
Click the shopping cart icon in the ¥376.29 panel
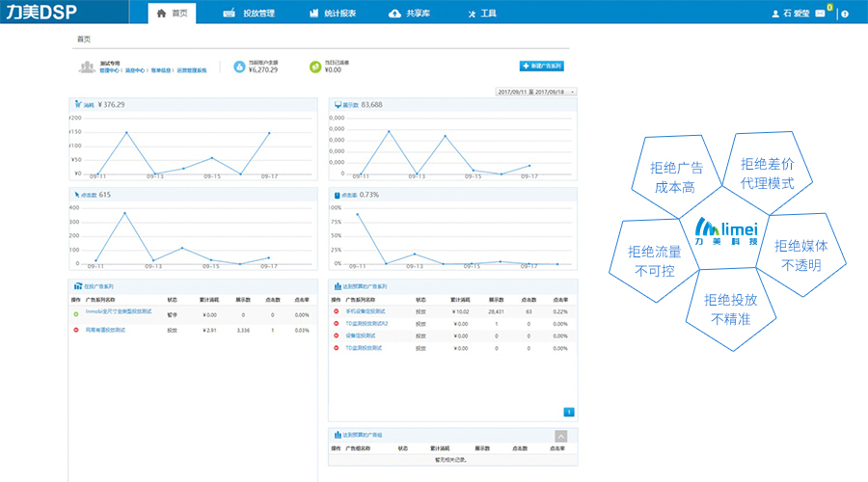point(78,104)
